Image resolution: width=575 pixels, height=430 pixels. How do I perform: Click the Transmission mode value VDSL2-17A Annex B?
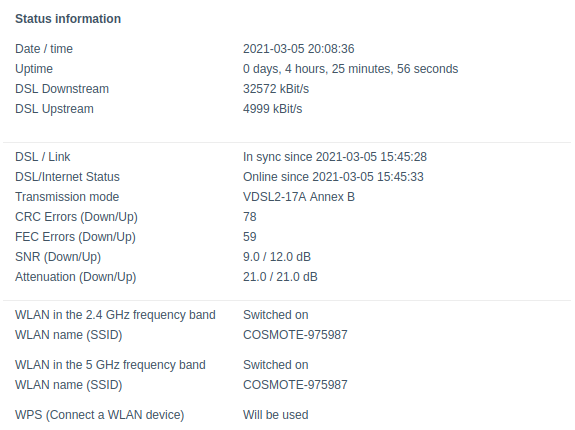coord(299,197)
